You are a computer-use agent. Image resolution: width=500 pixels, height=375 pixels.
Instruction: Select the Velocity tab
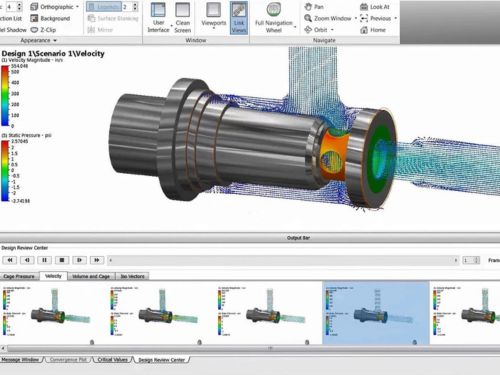coord(53,276)
